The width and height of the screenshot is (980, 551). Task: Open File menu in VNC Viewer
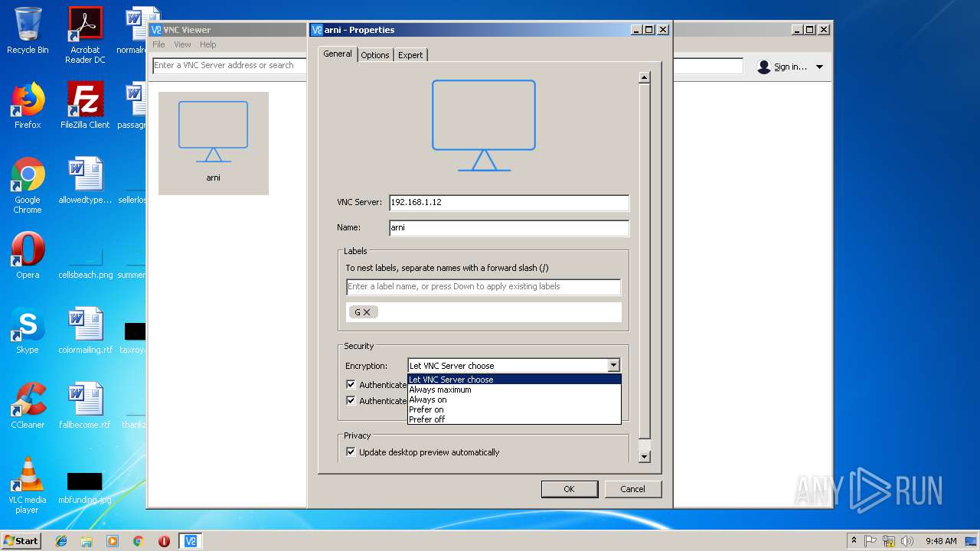coord(158,44)
